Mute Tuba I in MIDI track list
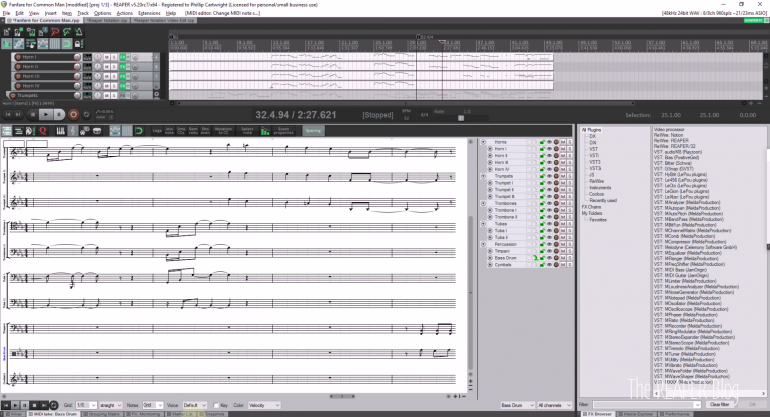 (563, 230)
